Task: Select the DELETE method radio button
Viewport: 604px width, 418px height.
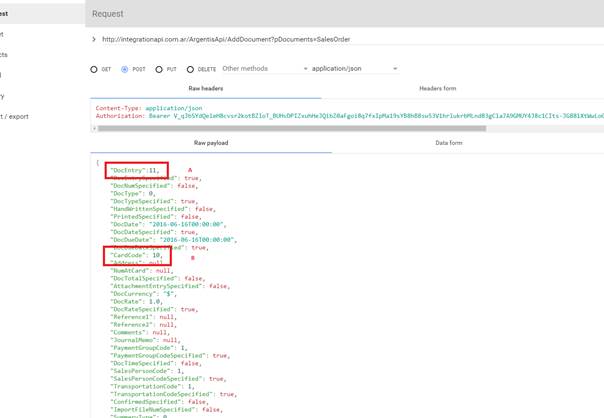Action: tap(190, 70)
